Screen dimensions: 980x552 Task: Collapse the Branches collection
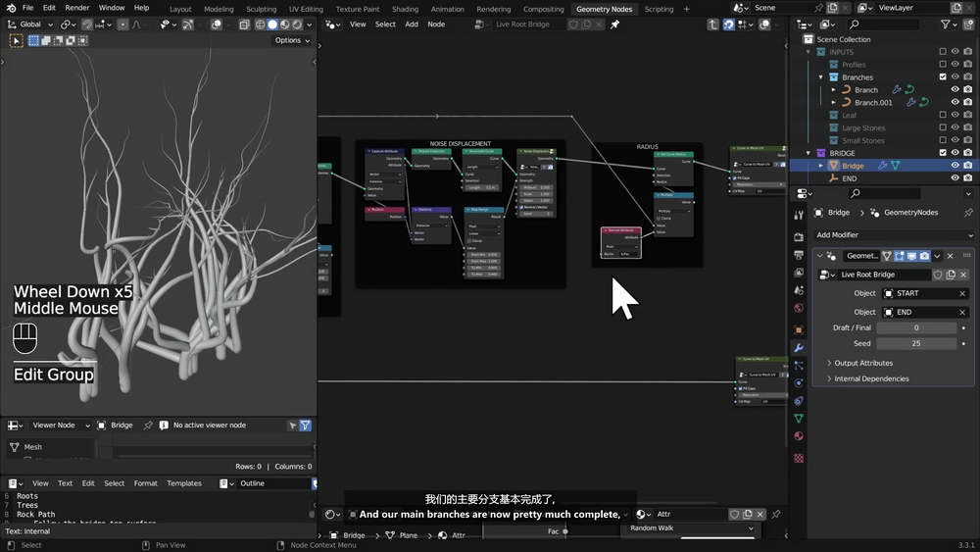point(820,77)
